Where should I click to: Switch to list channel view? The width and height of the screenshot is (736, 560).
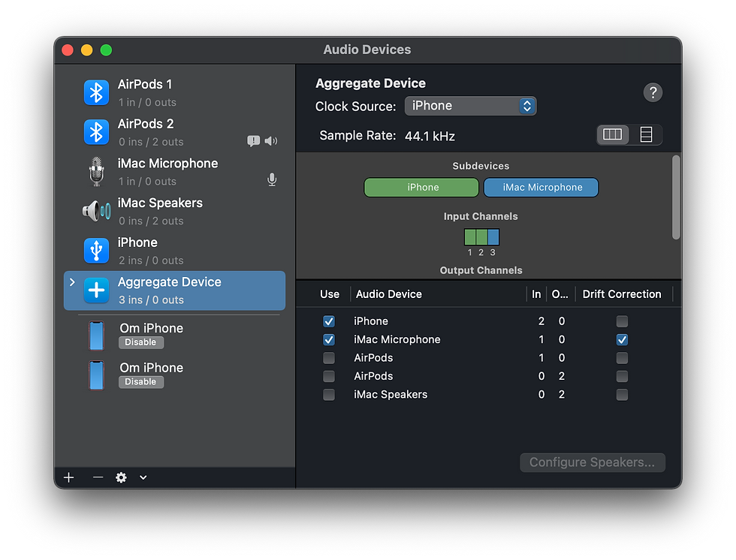coord(646,134)
